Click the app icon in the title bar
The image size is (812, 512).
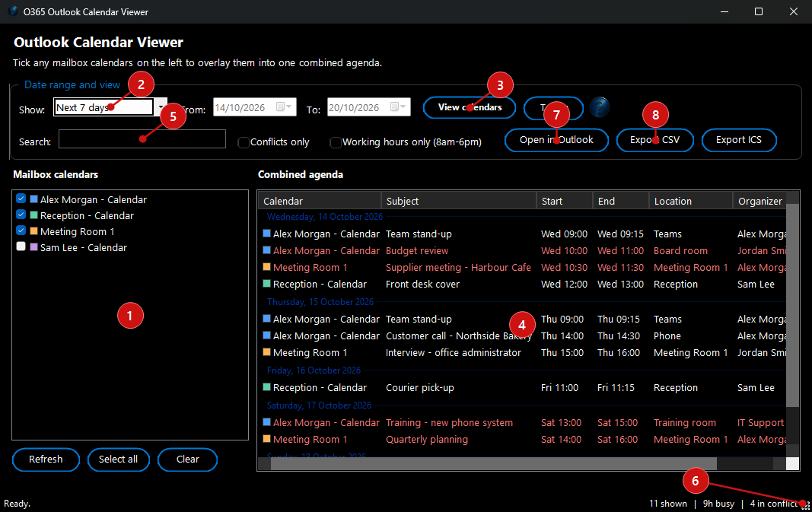12,11
